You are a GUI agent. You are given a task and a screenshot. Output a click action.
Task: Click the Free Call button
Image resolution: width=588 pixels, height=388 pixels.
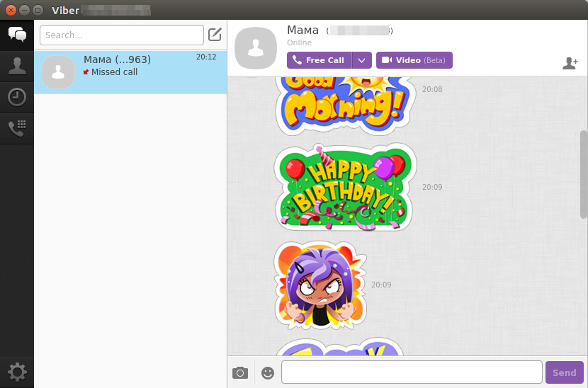point(319,60)
